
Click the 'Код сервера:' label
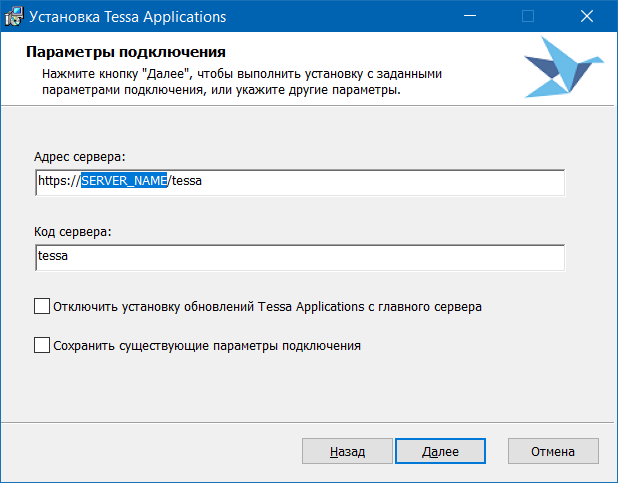(x=73, y=232)
